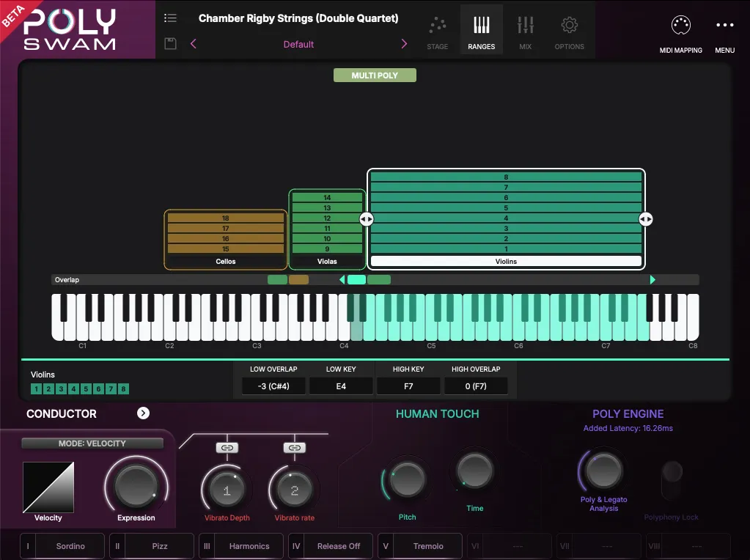This screenshot has height=560, width=750.
Task: Toggle Violins instrument 2 box
Action: point(48,388)
